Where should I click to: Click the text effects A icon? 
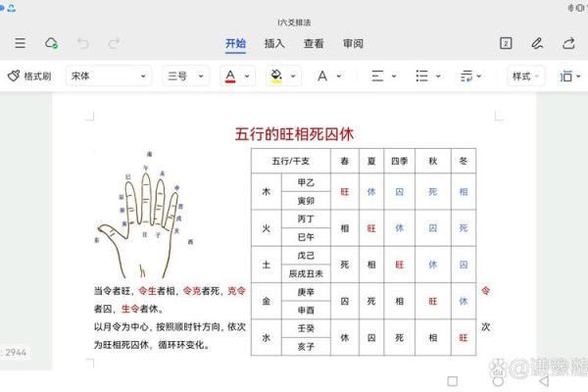coord(322,76)
